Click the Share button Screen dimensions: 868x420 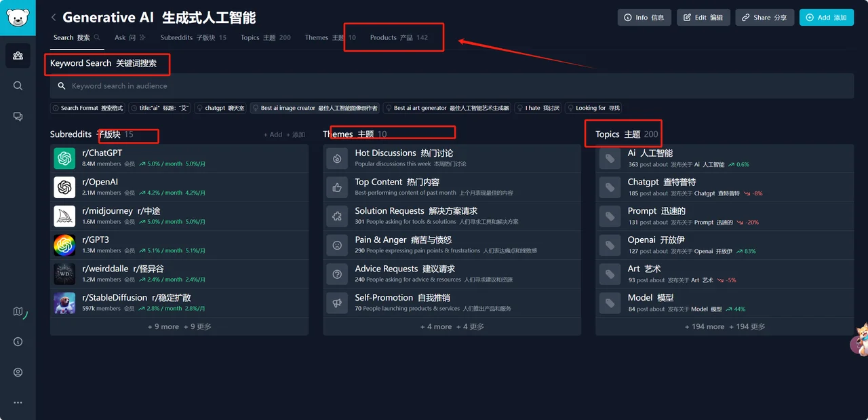764,18
